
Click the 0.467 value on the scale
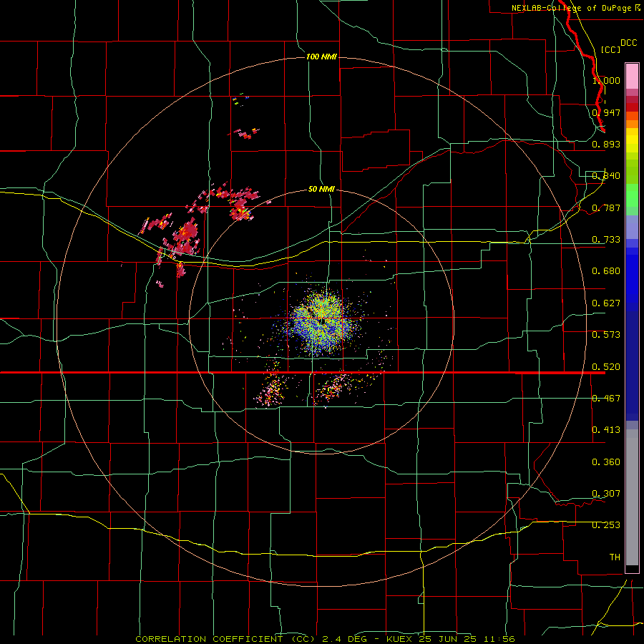(x=606, y=399)
